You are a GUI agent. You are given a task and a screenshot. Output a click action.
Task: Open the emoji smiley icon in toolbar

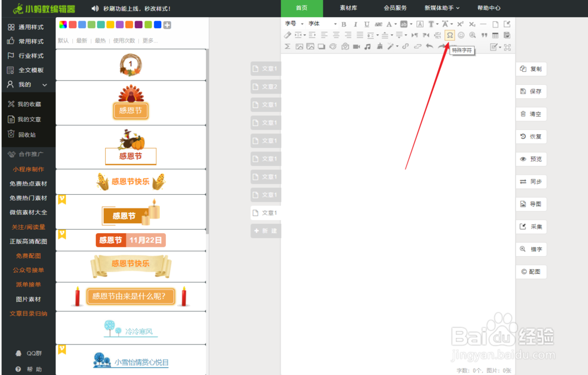[x=462, y=35]
